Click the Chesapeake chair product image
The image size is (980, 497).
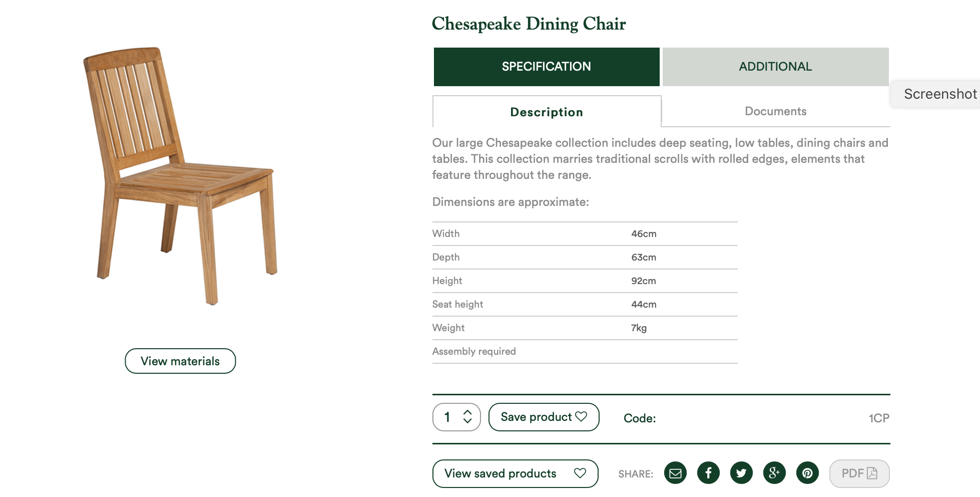(180, 175)
